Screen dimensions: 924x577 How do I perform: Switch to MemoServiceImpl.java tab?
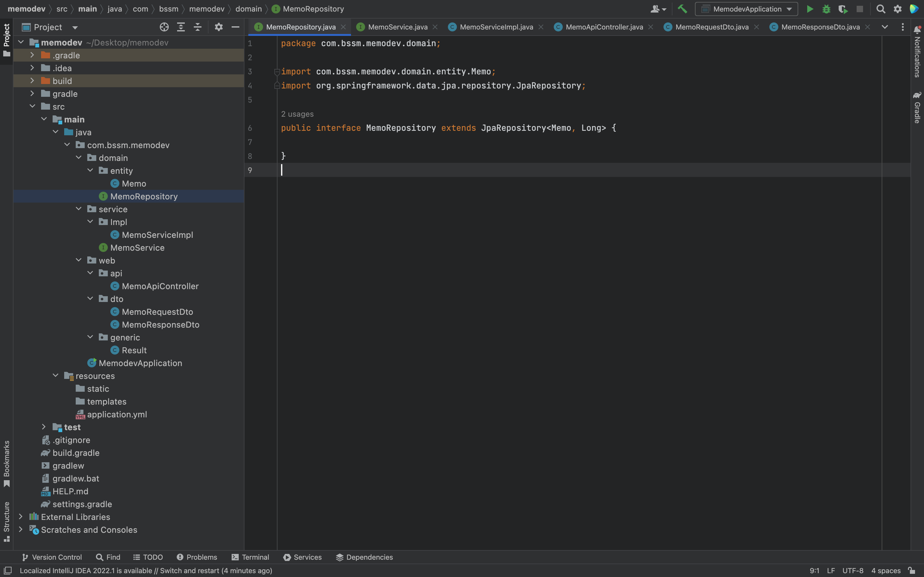coord(496,27)
